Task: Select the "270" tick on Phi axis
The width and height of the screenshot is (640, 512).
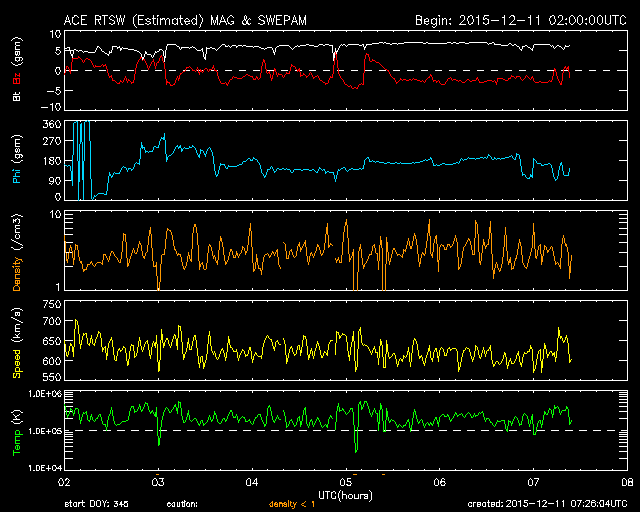Action: [52, 141]
